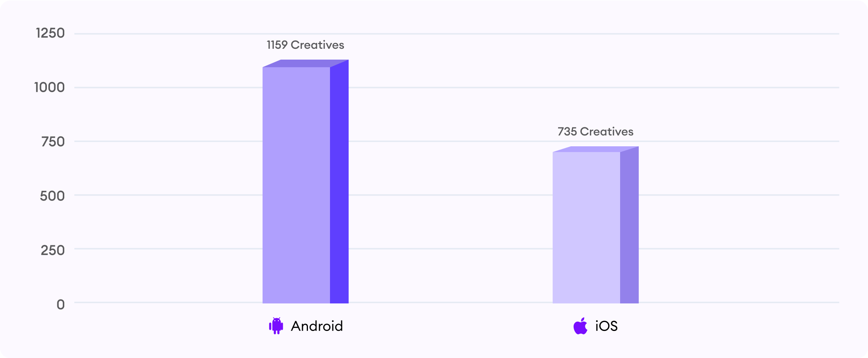Click the 735 Creatives data label

click(x=595, y=132)
